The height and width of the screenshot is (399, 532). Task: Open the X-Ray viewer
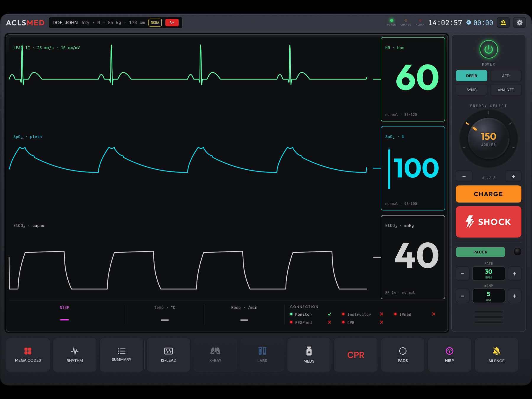click(215, 355)
